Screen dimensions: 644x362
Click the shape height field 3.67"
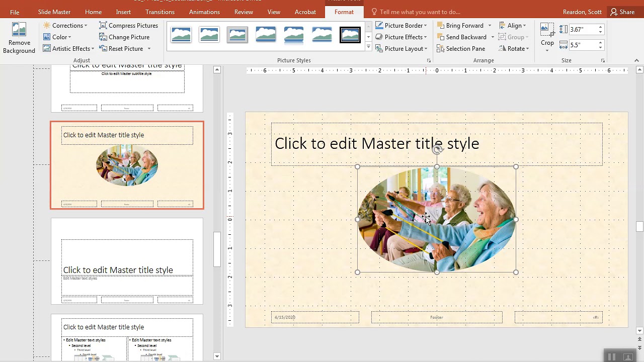583,30
